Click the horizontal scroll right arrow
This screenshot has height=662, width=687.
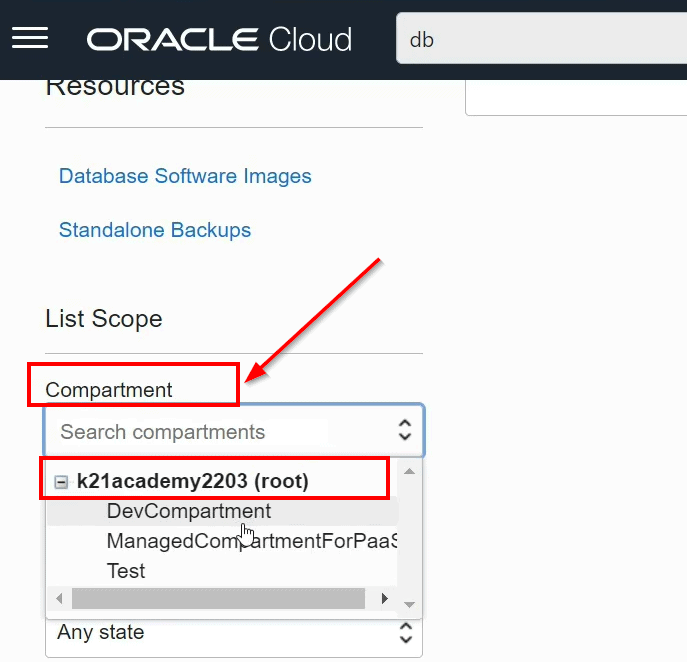pos(384,599)
